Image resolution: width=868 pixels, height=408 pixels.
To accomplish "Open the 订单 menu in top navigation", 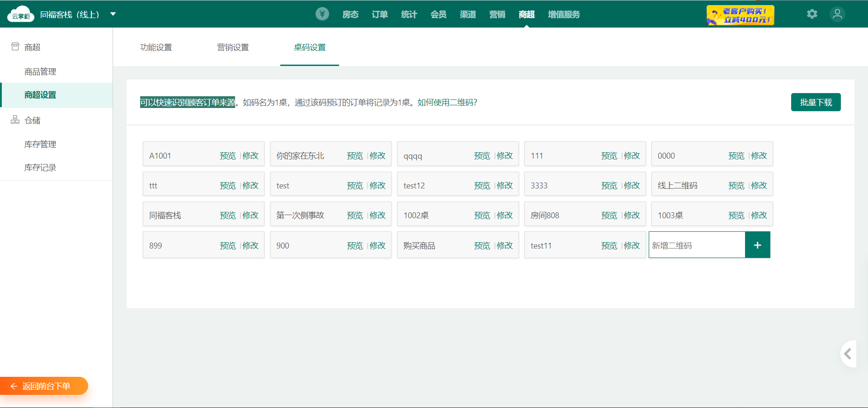I will coord(380,14).
